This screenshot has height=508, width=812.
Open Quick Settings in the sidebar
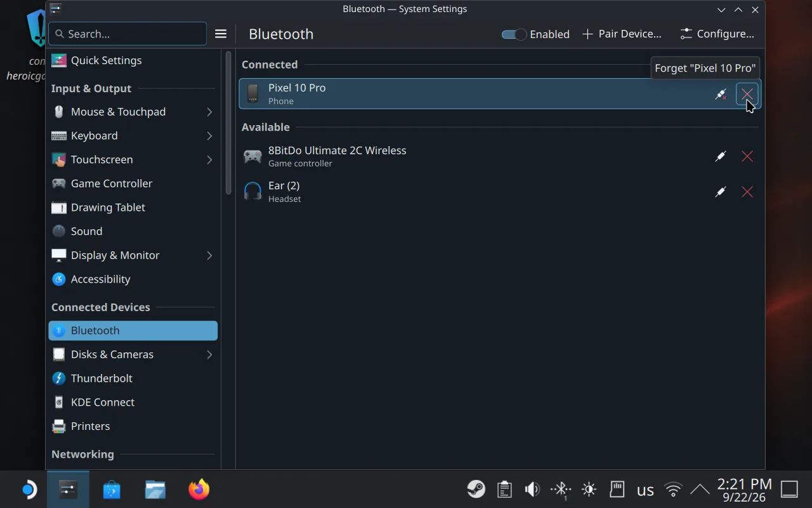click(133, 60)
